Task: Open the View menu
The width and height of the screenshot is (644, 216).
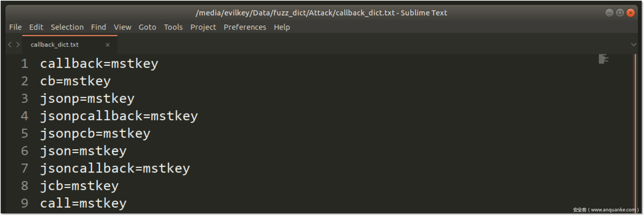Action: [x=122, y=27]
